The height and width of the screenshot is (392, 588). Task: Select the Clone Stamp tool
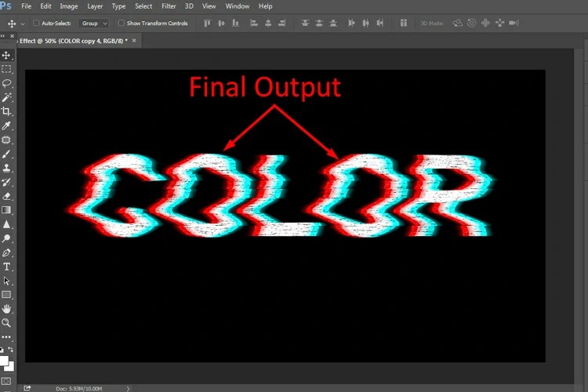(x=6, y=168)
